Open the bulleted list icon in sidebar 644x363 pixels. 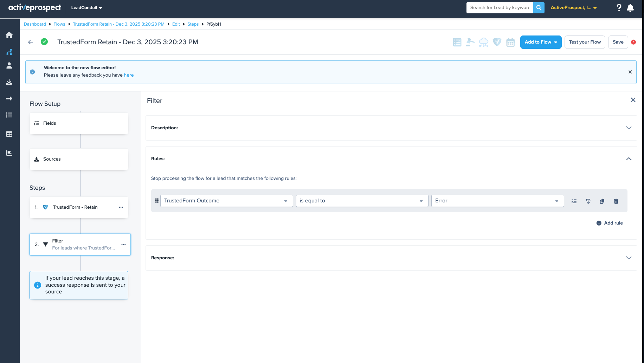(9, 115)
